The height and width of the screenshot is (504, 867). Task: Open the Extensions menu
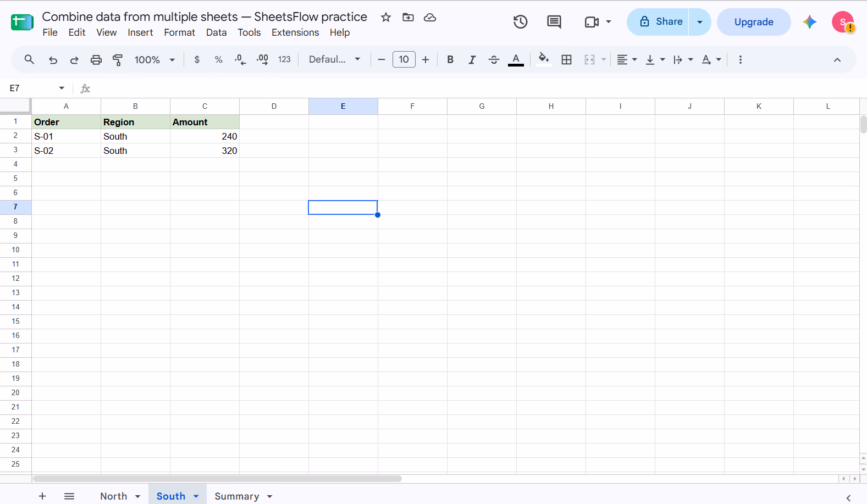(x=295, y=32)
